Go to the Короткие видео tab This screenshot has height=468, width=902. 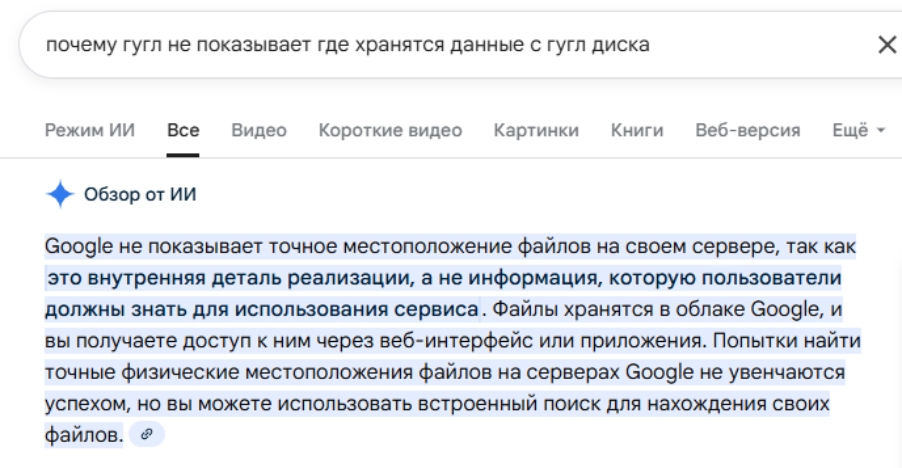click(390, 131)
